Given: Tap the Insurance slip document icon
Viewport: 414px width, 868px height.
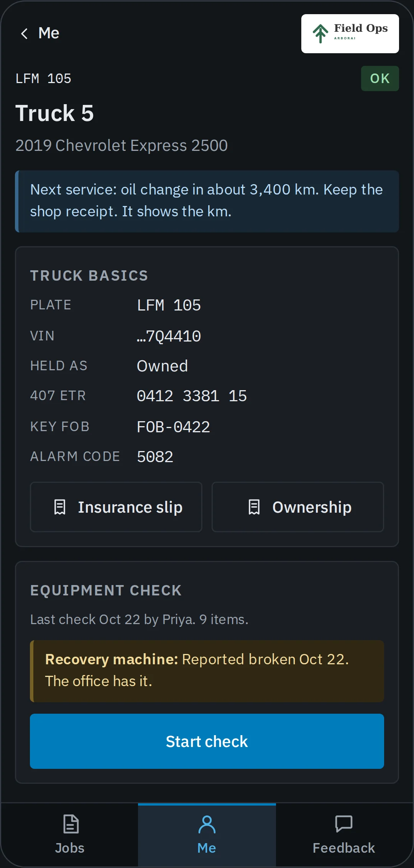Looking at the screenshot, I should 60,507.
